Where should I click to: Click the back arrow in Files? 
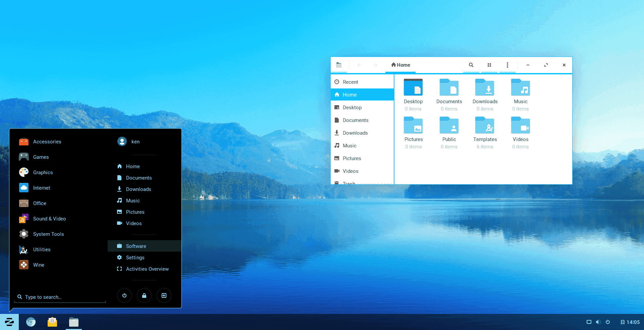[359, 65]
